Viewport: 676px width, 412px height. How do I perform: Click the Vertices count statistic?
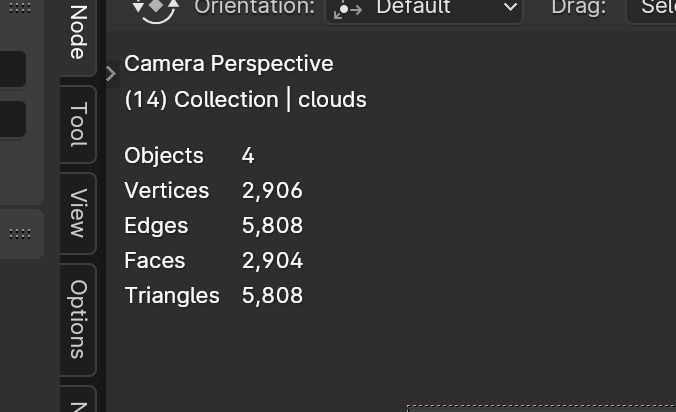click(x=272, y=191)
